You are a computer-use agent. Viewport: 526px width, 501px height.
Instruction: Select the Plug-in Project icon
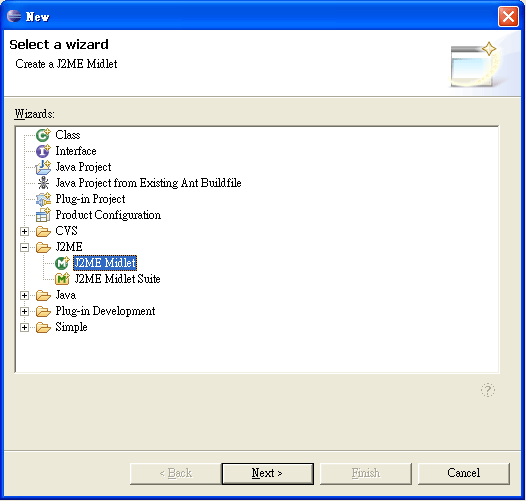pyautogui.click(x=43, y=199)
